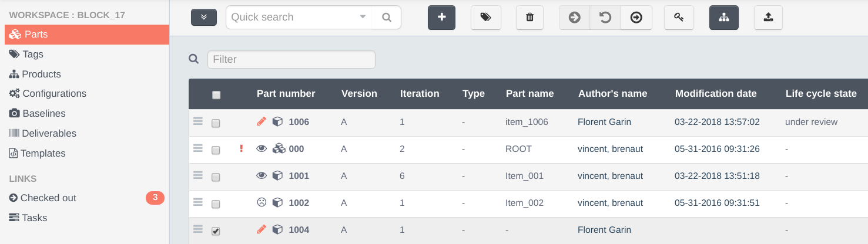Click the undo check-out button
This screenshot has width=868, height=244.
[605, 18]
